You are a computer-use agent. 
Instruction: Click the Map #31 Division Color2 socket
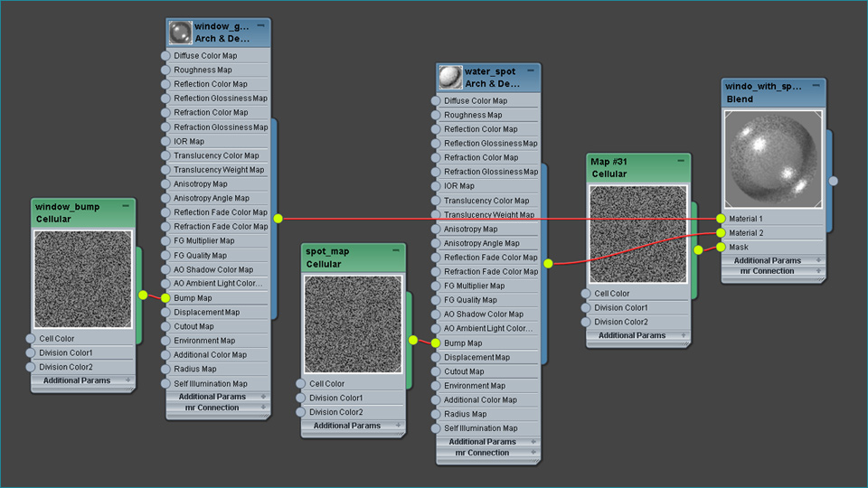point(586,322)
